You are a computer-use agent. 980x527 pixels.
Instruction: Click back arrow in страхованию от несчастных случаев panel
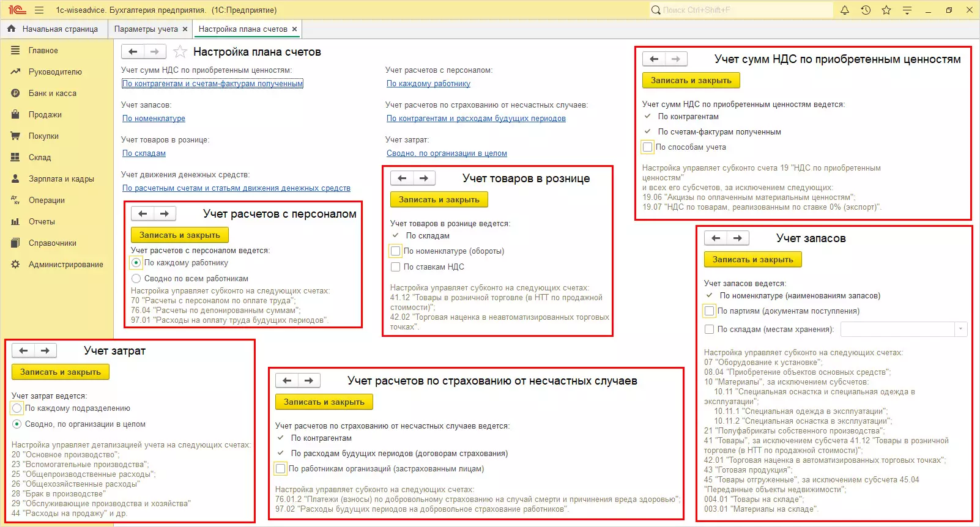point(287,380)
